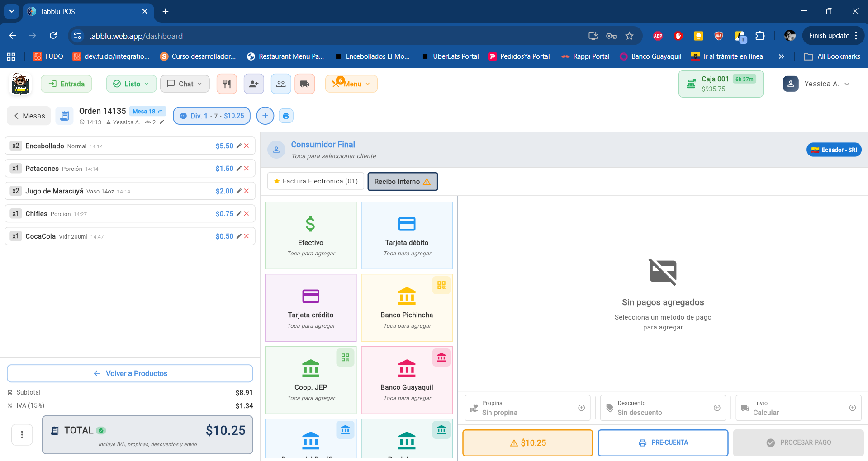
Task: Click Volver a Productos button
Action: click(130, 373)
